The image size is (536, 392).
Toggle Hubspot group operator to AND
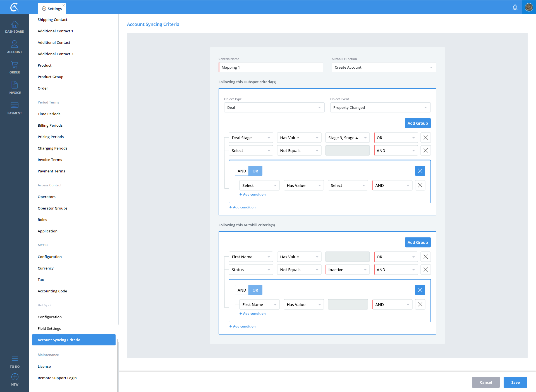tap(242, 171)
